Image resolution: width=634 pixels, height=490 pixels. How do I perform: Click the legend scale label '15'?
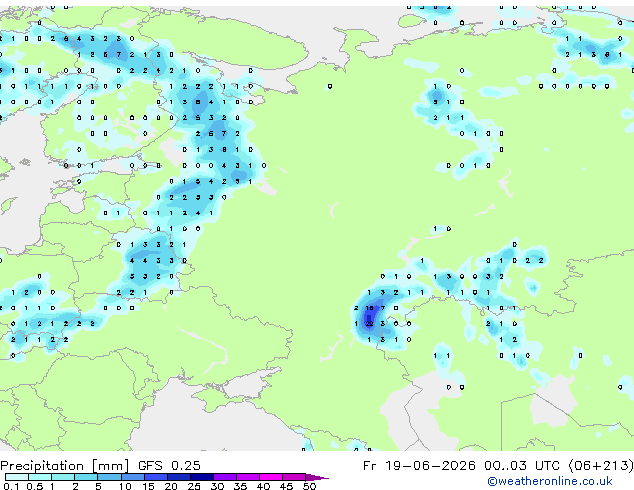coord(148,486)
